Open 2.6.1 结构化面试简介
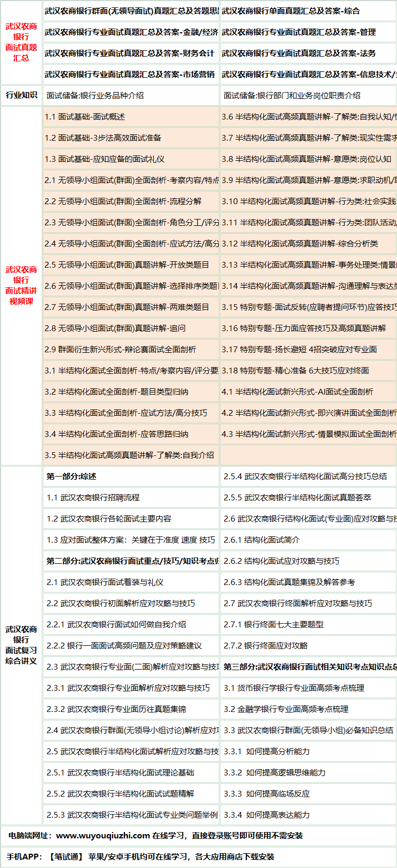 coord(261,540)
